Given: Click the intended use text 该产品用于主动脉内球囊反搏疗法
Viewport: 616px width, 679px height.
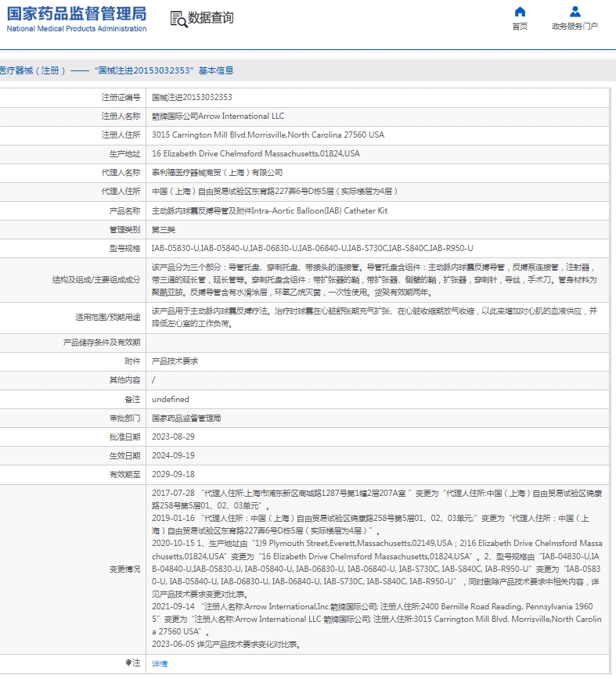Looking at the screenshot, I should (x=375, y=318).
